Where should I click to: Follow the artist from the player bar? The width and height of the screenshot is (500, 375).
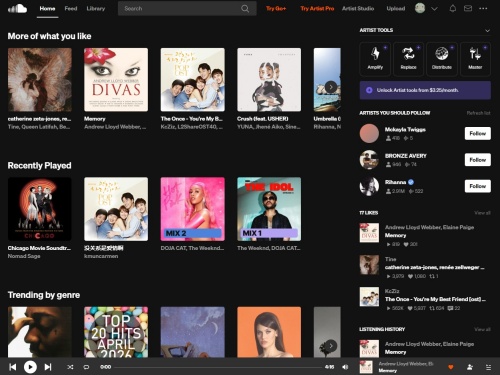tap(470, 367)
